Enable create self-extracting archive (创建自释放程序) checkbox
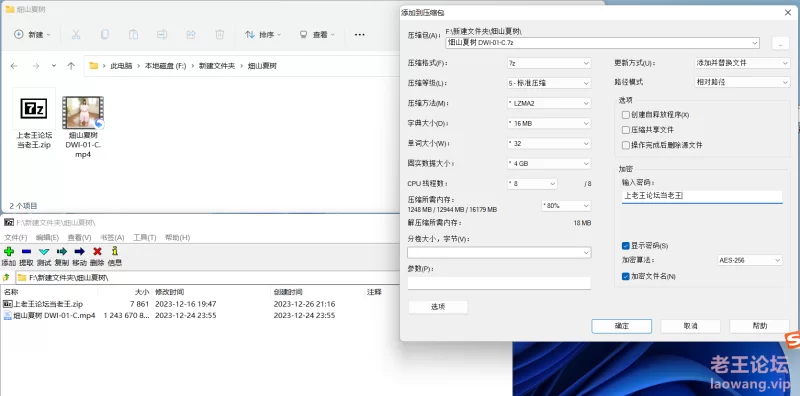Viewport: 800px width, 396px height. (x=626, y=115)
